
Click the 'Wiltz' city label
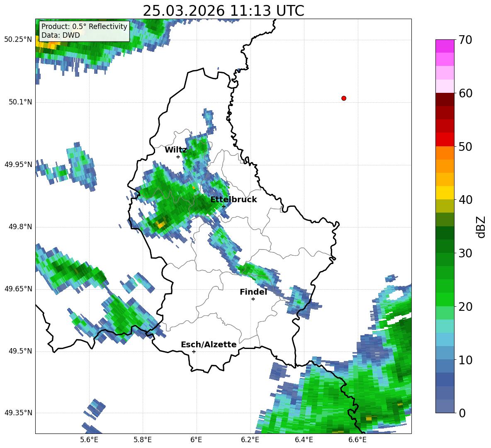tap(176, 150)
